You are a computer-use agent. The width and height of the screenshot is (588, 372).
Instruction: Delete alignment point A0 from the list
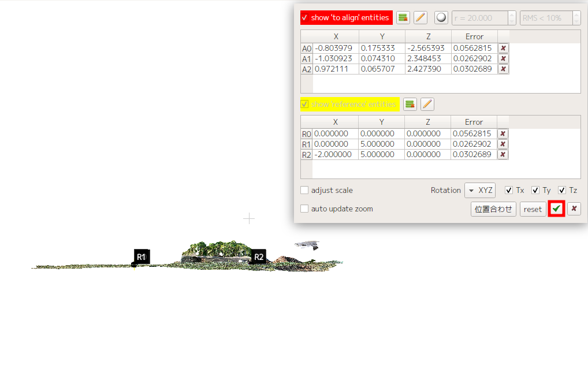click(x=503, y=48)
